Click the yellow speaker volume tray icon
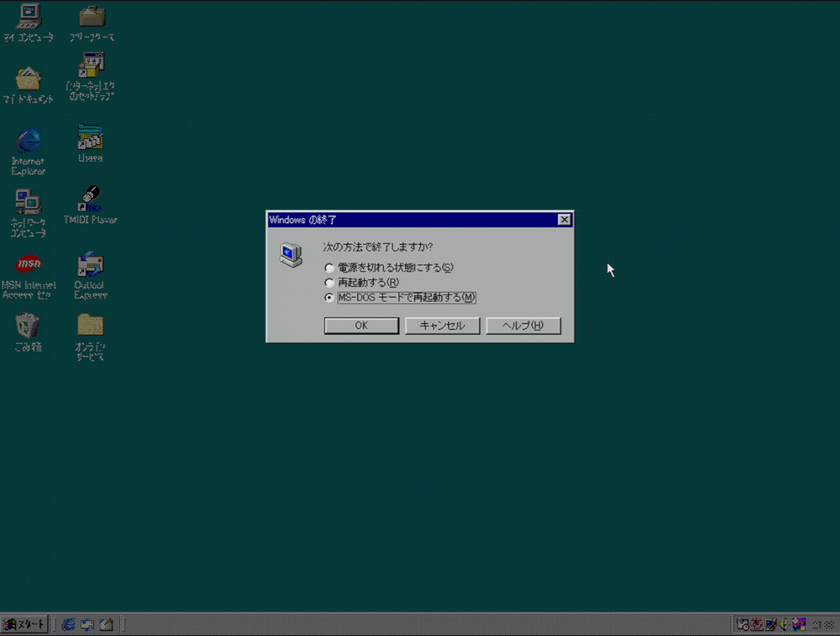Viewport: 840px width, 636px height. coord(784,624)
